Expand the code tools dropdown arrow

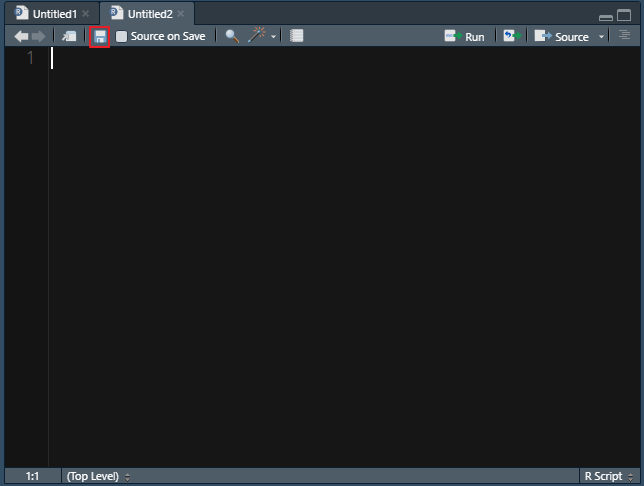(x=274, y=37)
